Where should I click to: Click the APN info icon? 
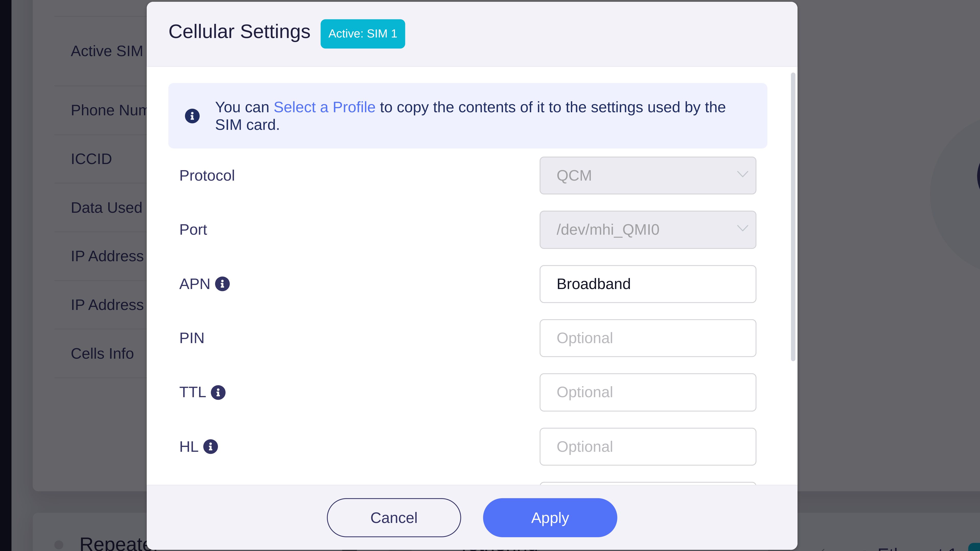(222, 284)
